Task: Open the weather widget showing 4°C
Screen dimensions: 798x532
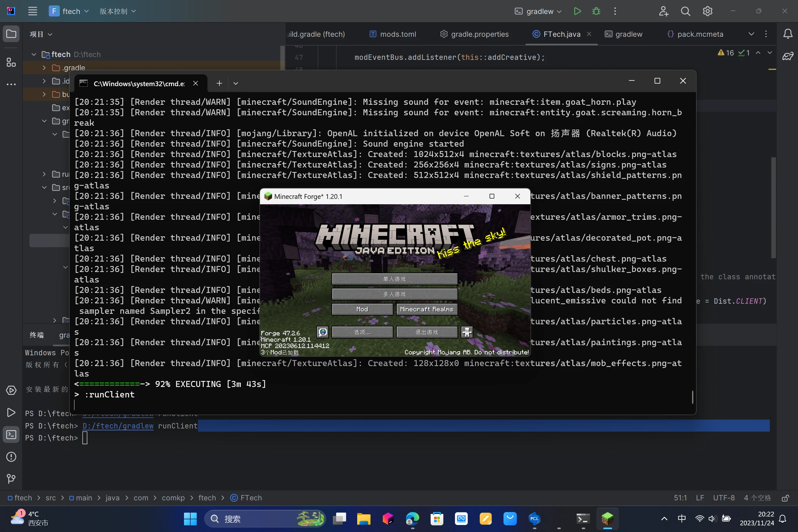Action: point(29,518)
